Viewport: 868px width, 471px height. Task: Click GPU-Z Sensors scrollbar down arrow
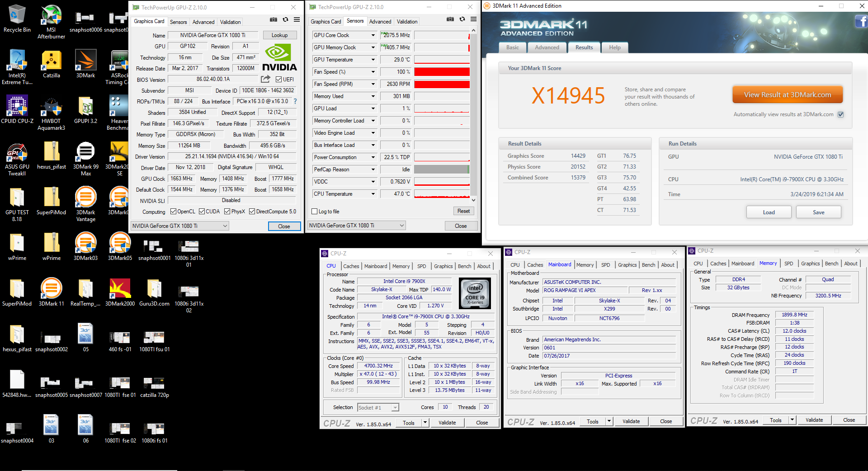coord(473,200)
